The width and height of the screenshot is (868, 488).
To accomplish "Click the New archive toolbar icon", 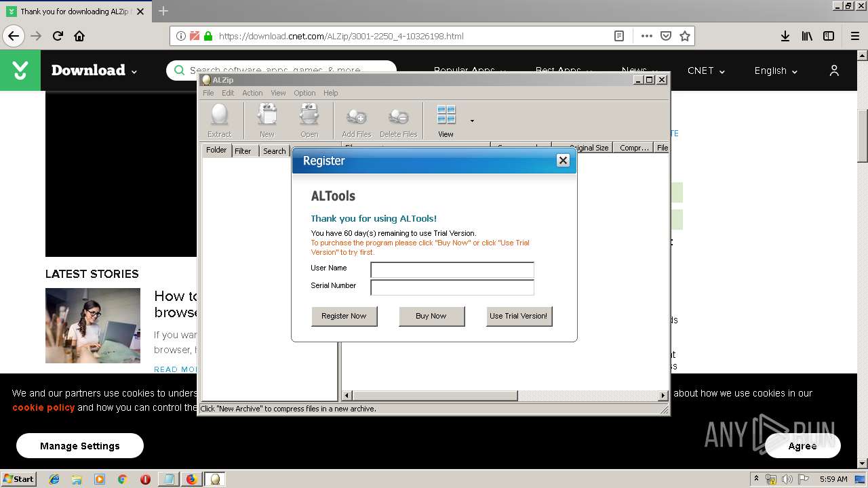I will pyautogui.click(x=267, y=121).
